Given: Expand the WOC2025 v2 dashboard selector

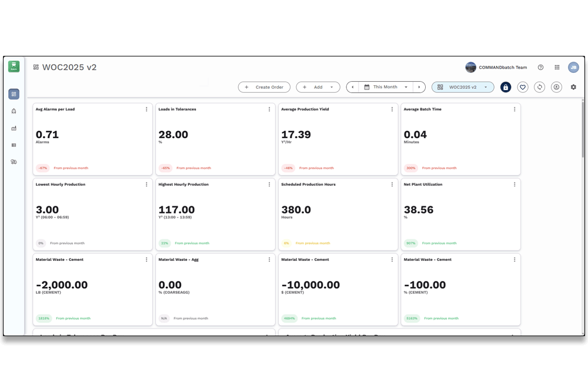Looking at the screenshot, I should click(463, 87).
